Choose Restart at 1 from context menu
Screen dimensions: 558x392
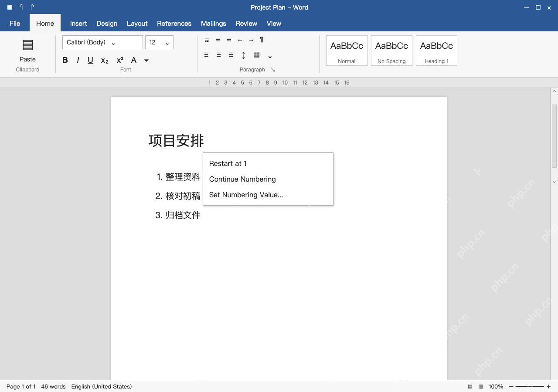268,163
